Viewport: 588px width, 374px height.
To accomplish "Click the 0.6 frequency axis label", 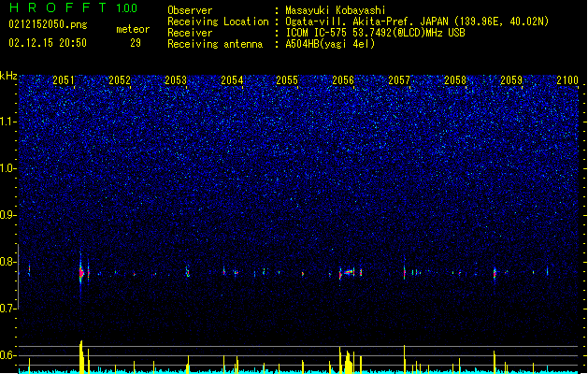I will coord(8,355).
